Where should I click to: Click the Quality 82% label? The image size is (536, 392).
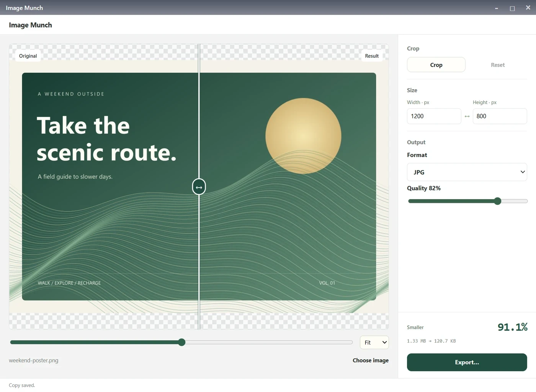[x=424, y=188]
